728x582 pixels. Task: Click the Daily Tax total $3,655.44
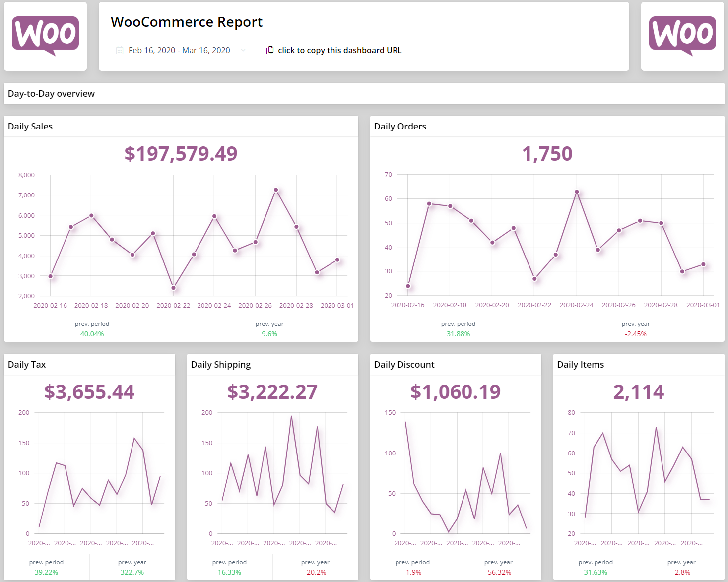coord(89,392)
